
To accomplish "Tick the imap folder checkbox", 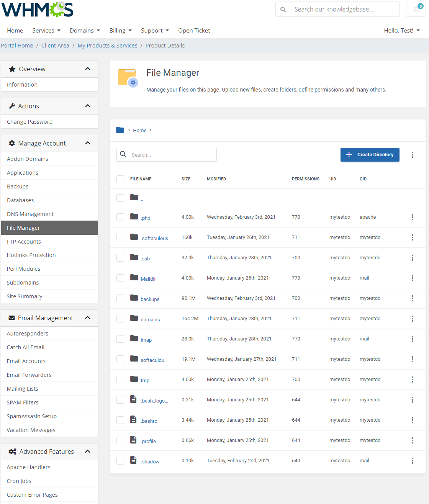I will (x=120, y=339).
